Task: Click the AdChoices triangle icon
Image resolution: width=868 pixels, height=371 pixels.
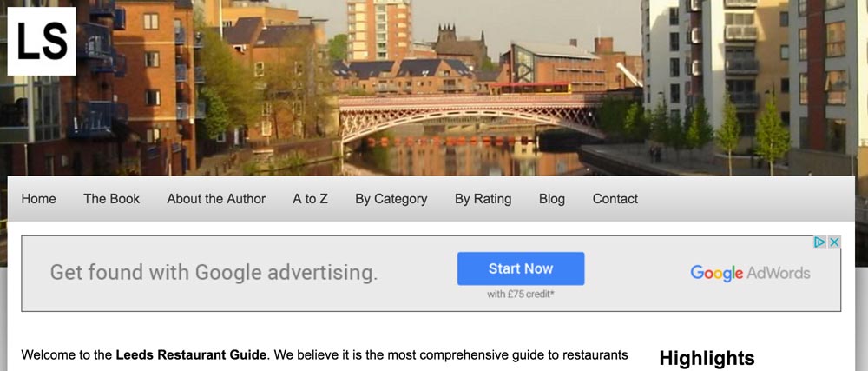Action: [820, 242]
